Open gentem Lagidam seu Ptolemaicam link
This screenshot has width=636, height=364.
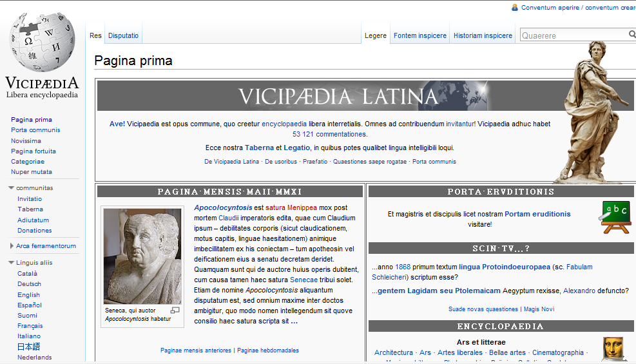(439, 291)
